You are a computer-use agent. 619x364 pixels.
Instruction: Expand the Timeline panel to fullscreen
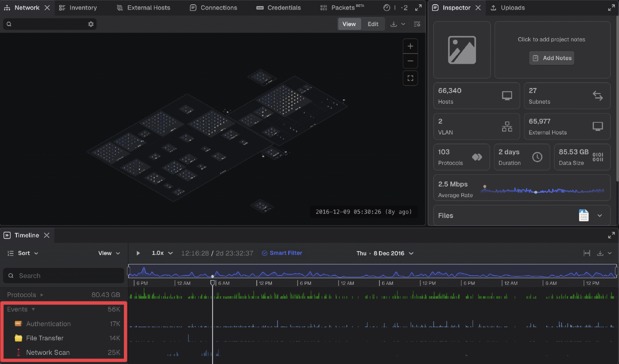pos(611,235)
